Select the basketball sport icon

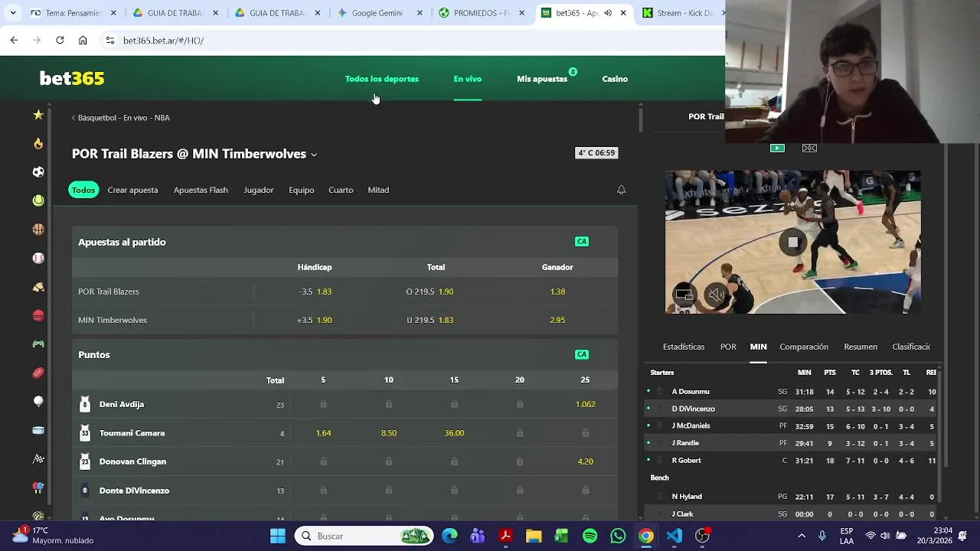point(38,230)
